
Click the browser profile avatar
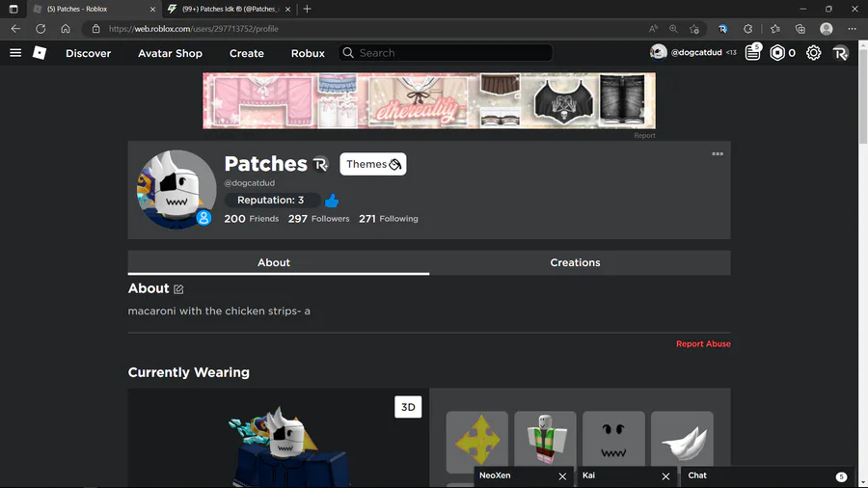[826, 29]
